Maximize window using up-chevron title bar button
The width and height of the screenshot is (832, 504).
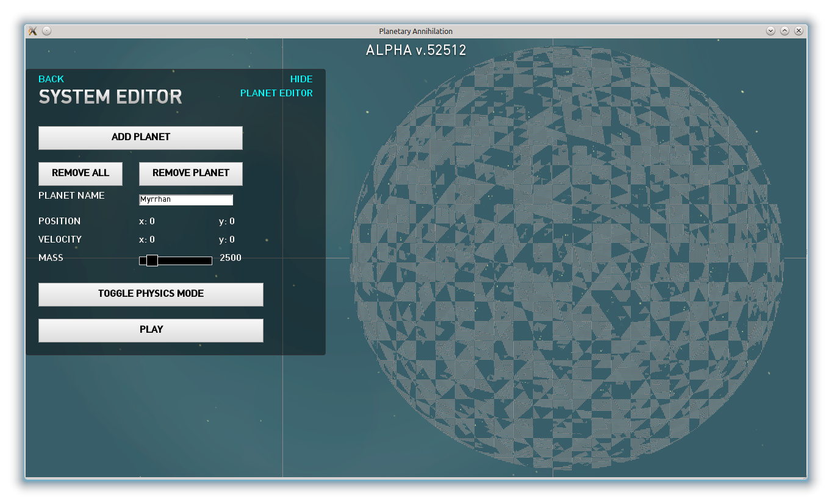(x=784, y=31)
